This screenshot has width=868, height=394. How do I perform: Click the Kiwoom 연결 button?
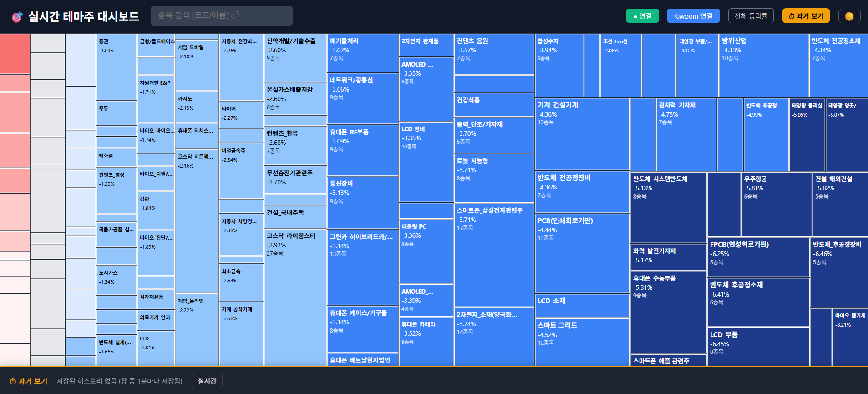[x=693, y=16]
